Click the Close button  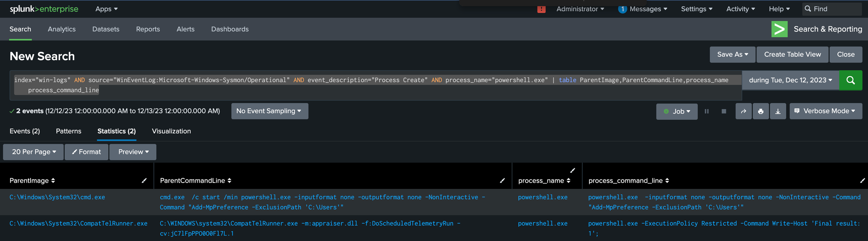(846, 55)
